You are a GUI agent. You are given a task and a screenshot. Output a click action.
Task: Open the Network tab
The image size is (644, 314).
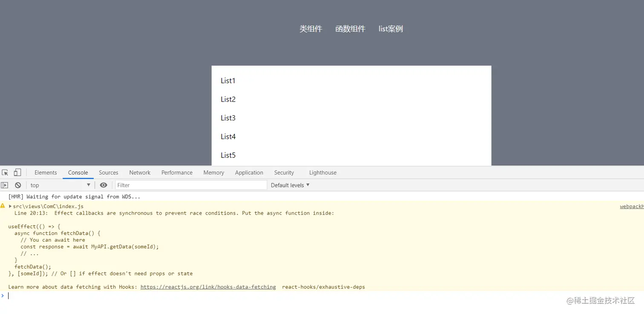(x=140, y=172)
